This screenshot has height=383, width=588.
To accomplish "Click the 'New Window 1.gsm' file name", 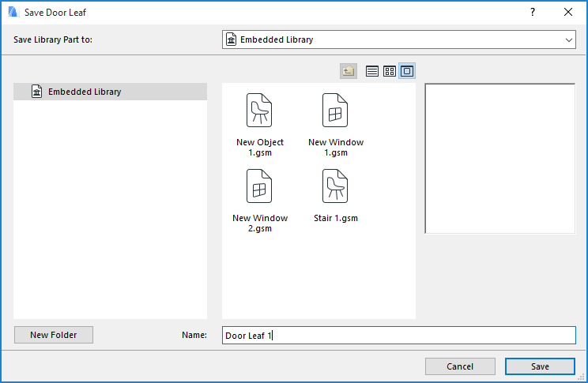I will pos(336,148).
